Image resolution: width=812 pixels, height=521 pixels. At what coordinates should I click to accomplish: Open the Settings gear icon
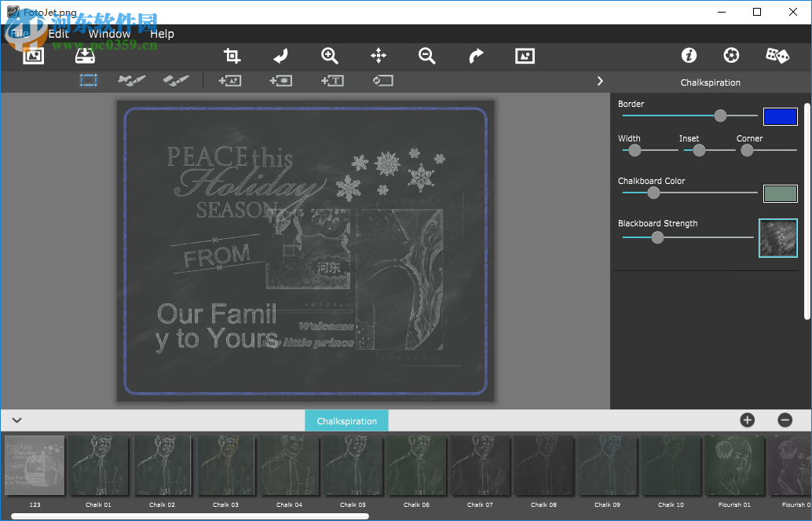730,55
